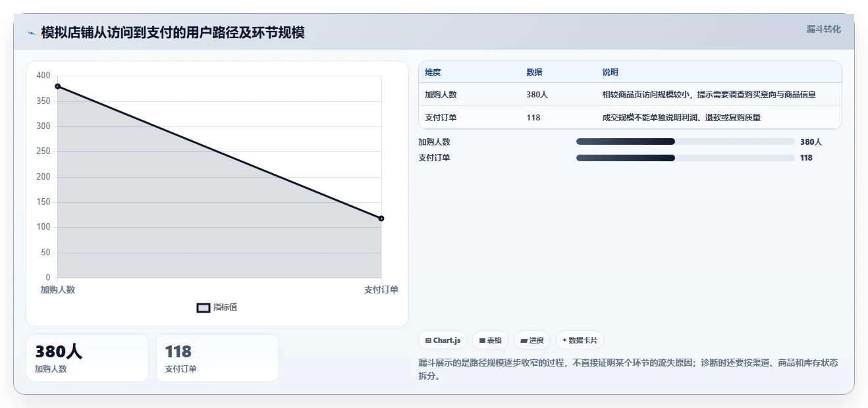The width and height of the screenshot is (868, 408).
Task: Select the 进度 chip
Action: coord(532,340)
